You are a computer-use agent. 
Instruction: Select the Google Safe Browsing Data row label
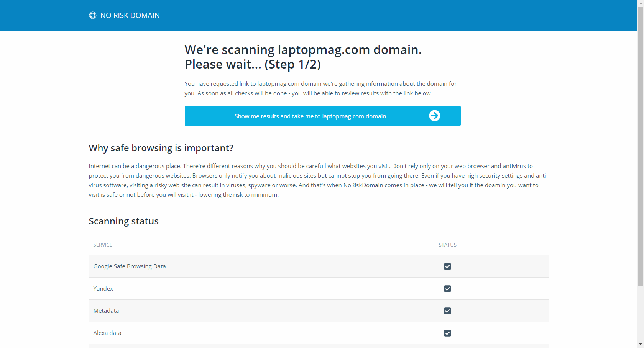(130, 266)
